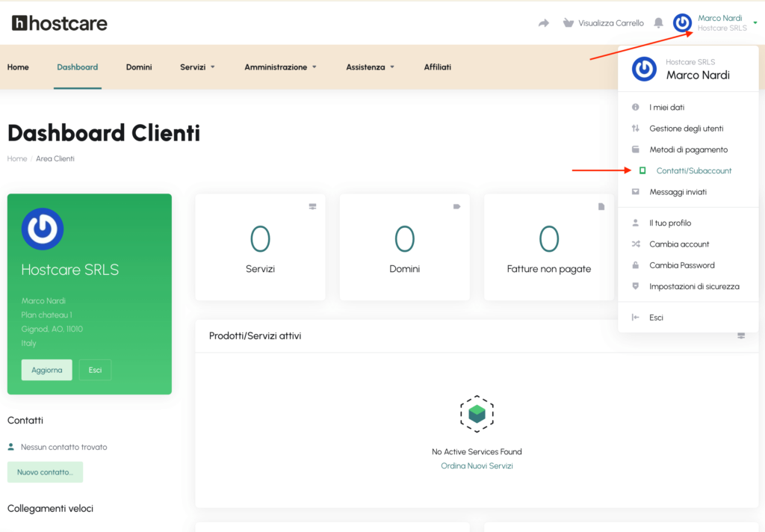Open the Servizi count card
This screenshot has width=765, height=532.
pos(260,247)
